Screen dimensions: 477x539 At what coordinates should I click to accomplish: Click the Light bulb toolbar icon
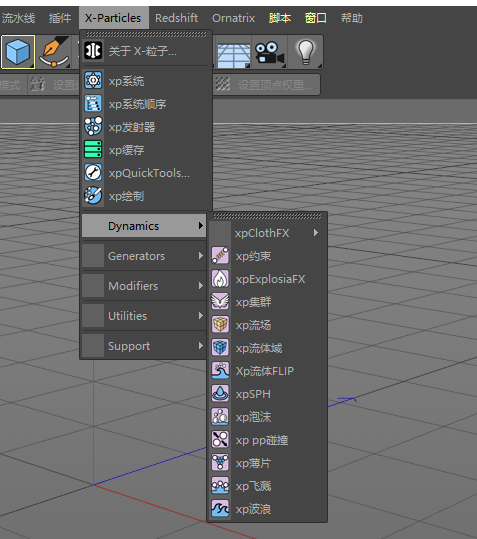(306, 52)
